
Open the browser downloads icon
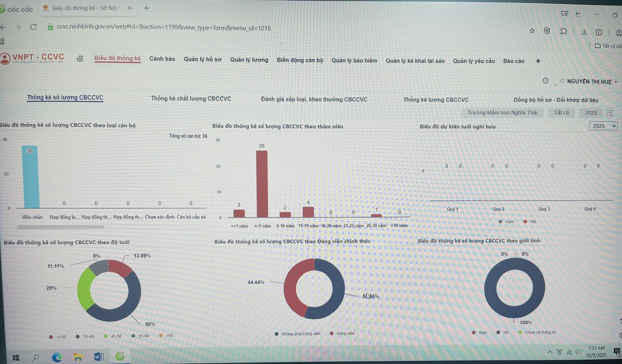tap(584, 32)
